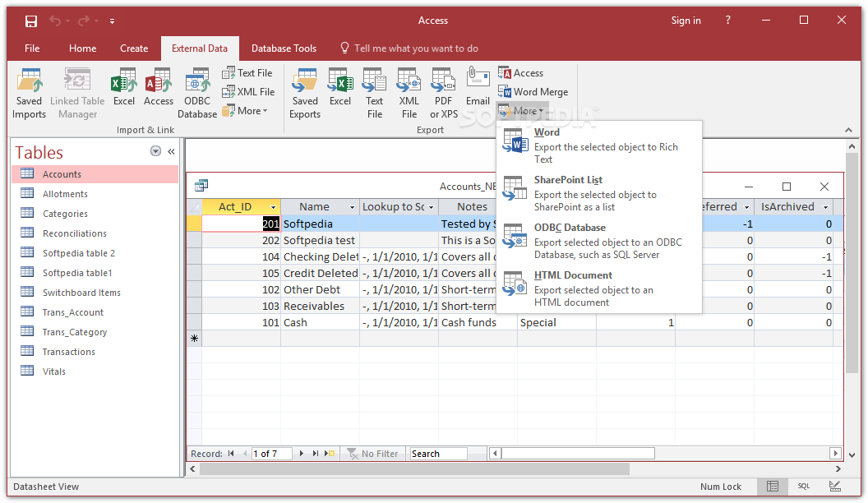Viewport: 868px width, 503px height.
Task: Select the Special cell in Cash row
Action: coord(556,323)
